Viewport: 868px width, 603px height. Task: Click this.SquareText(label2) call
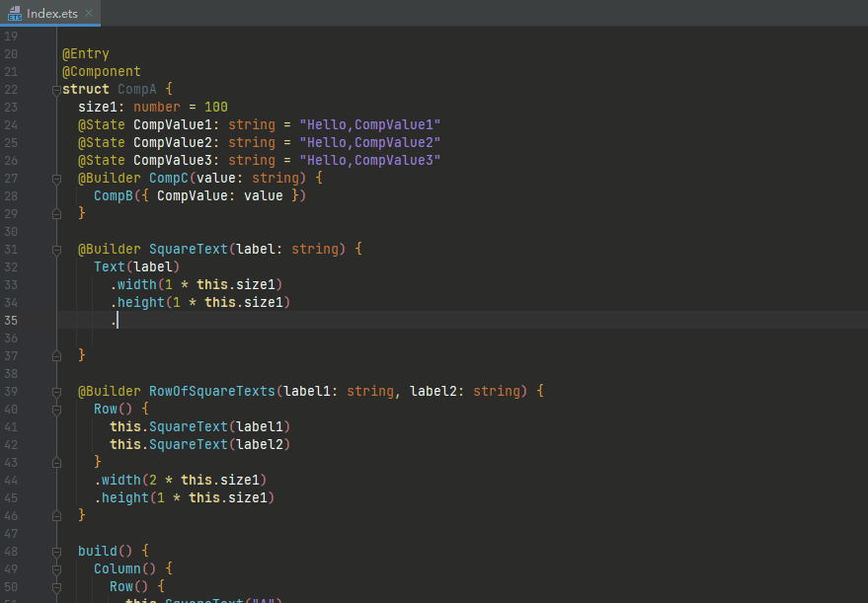pos(199,444)
